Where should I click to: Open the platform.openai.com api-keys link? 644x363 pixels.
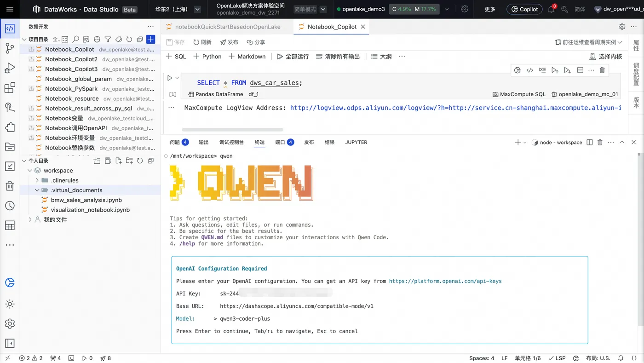tap(445, 281)
